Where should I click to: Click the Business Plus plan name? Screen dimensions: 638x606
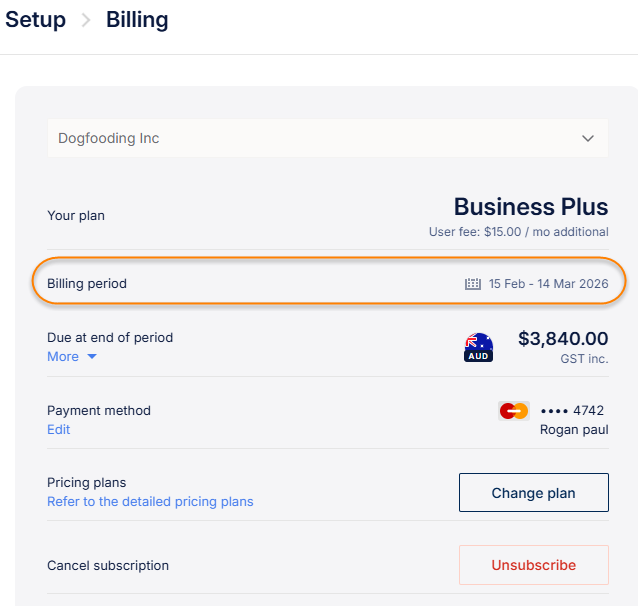coord(530,207)
